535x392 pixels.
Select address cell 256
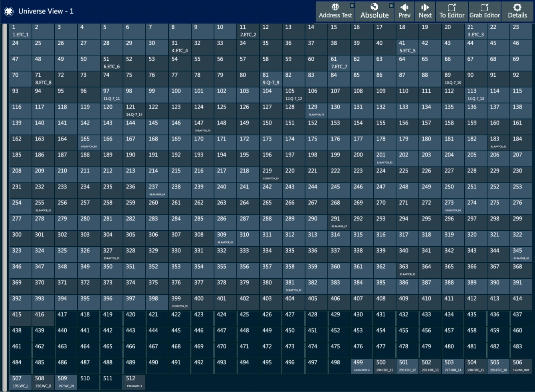point(66,207)
